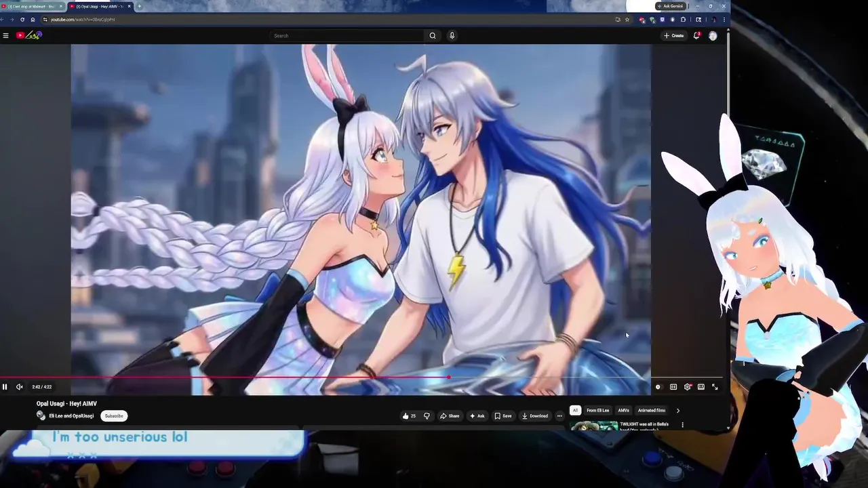
Task: Go back in browser history
Action: point(2,20)
